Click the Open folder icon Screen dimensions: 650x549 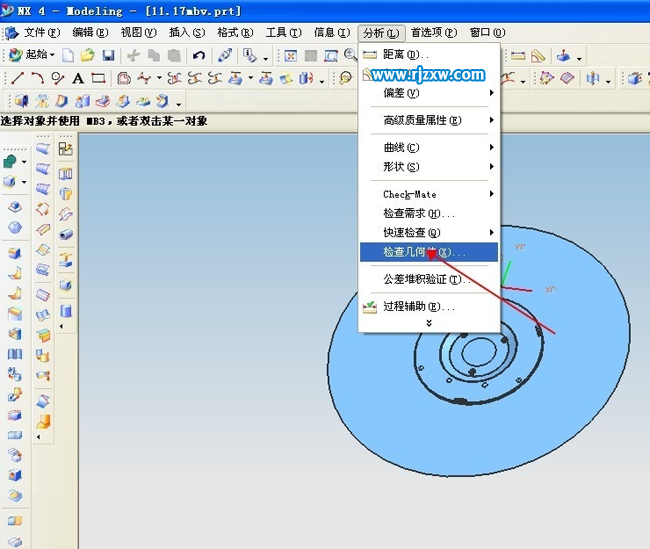87,56
